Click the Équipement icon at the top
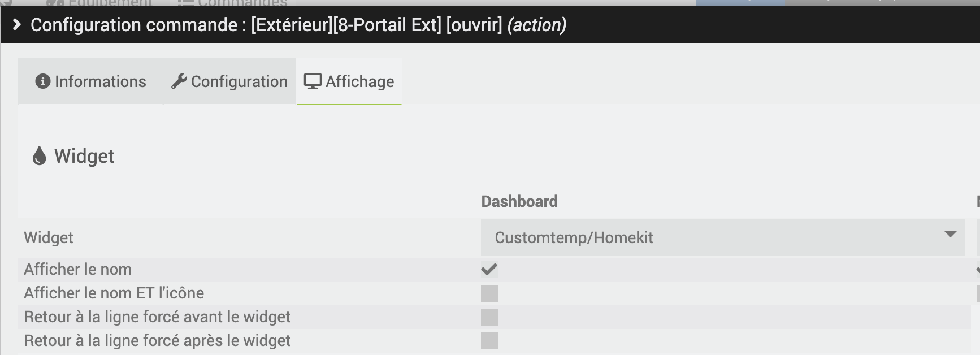Screen dimensions: 980x355 coord(57,2)
